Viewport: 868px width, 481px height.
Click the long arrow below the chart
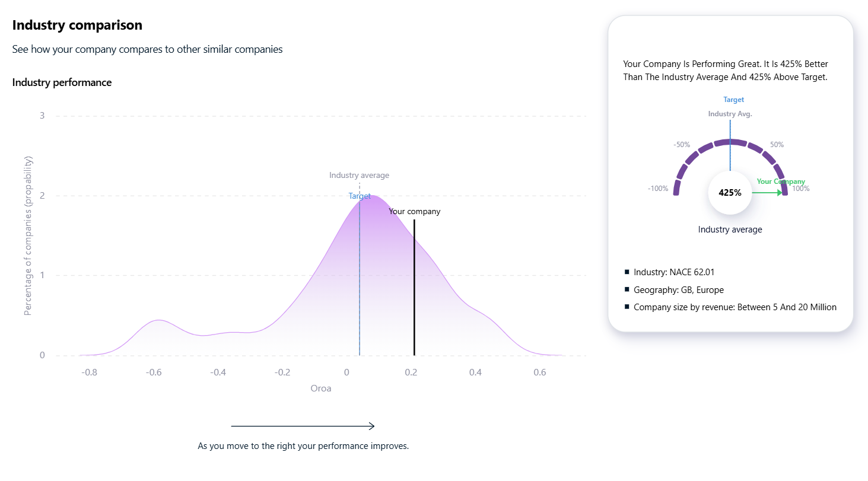point(303,426)
